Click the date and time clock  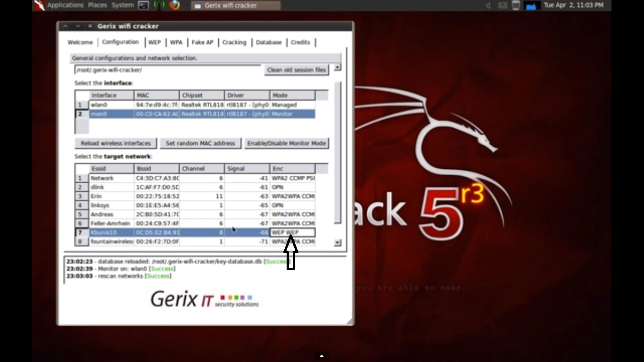(573, 5)
